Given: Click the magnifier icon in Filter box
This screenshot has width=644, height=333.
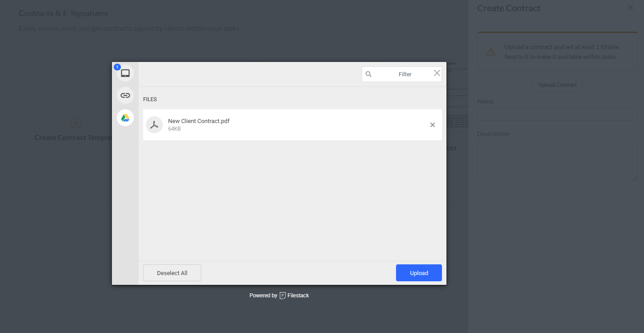Looking at the screenshot, I should tap(368, 74).
